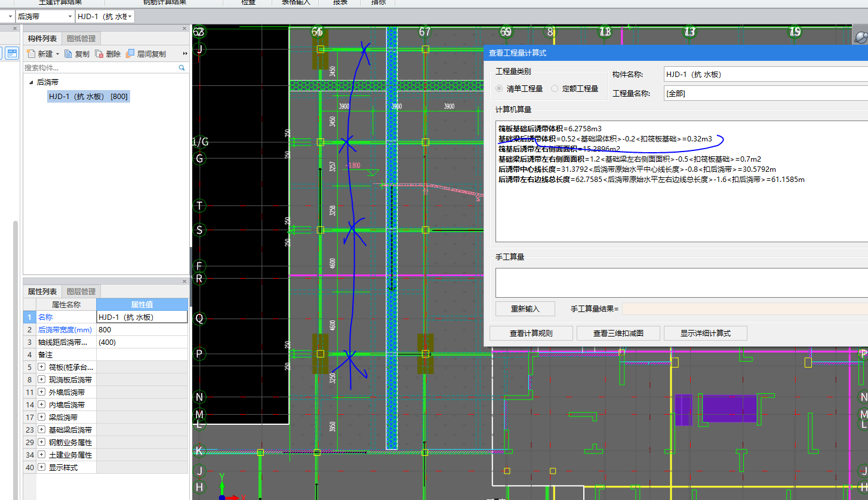
Task: Click the 筏板基础后浇带体积=6.2758m3 line
Action: [x=550, y=128]
